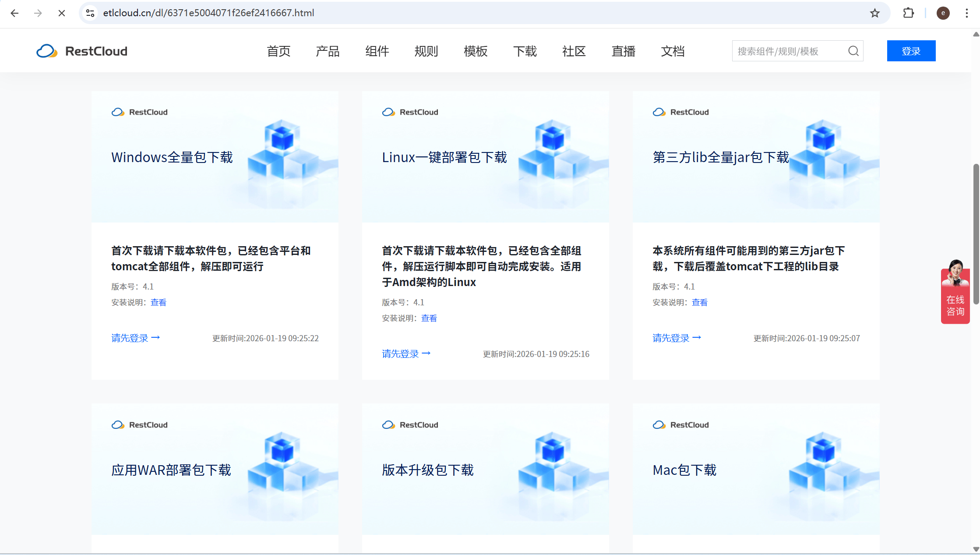
Task: Click the browser profile avatar
Action: pyautogui.click(x=943, y=13)
